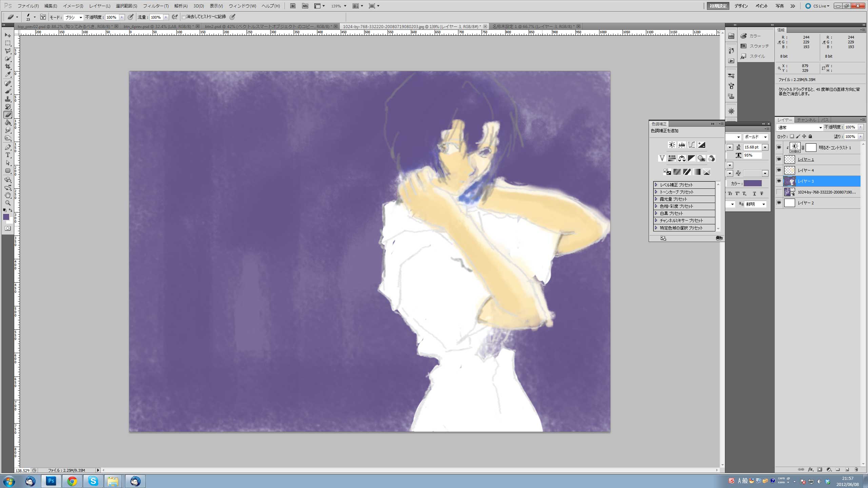Select the Hand tool

[x=8, y=195]
